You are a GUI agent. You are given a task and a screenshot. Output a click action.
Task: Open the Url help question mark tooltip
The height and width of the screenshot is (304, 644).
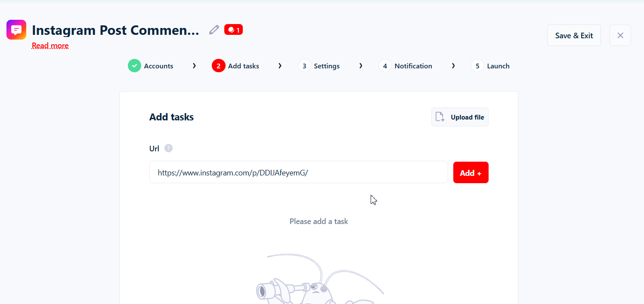[168, 148]
